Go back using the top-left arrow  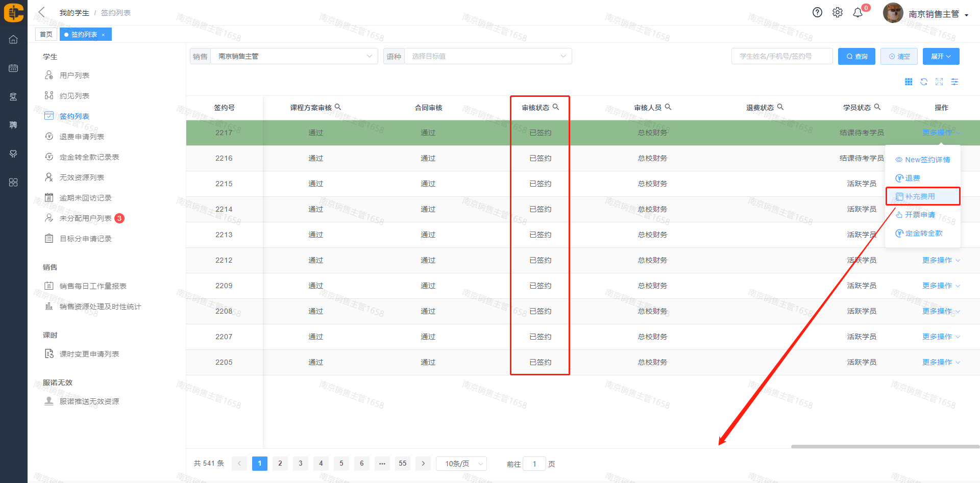(42, 12)
